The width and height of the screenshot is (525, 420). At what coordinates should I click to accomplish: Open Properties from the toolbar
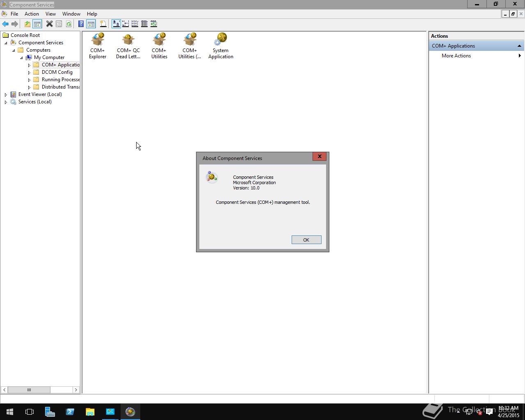(59, 24)
